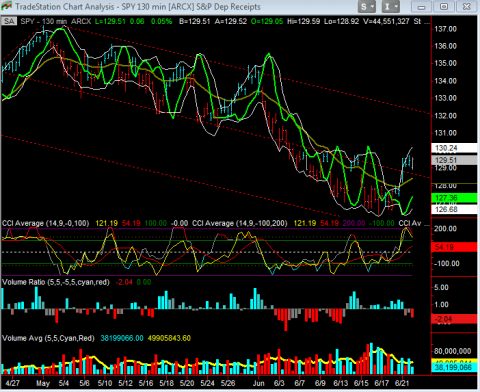Click the 6/15 date on time axis
Viewport: 480px width, 392px height.
point(361,383)
